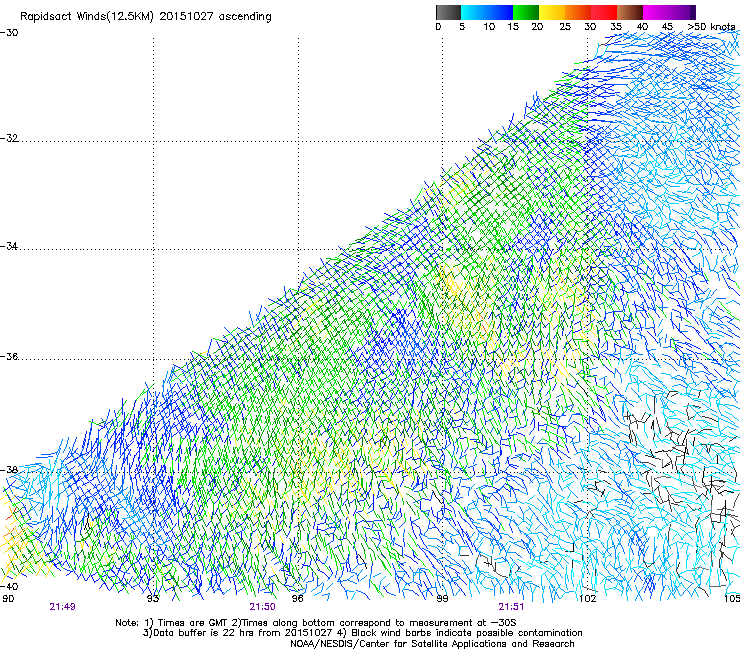The height and width of the screenshot is (650, 740).
Task: Click the '35' legend scale label
Action: coord(616,27)
